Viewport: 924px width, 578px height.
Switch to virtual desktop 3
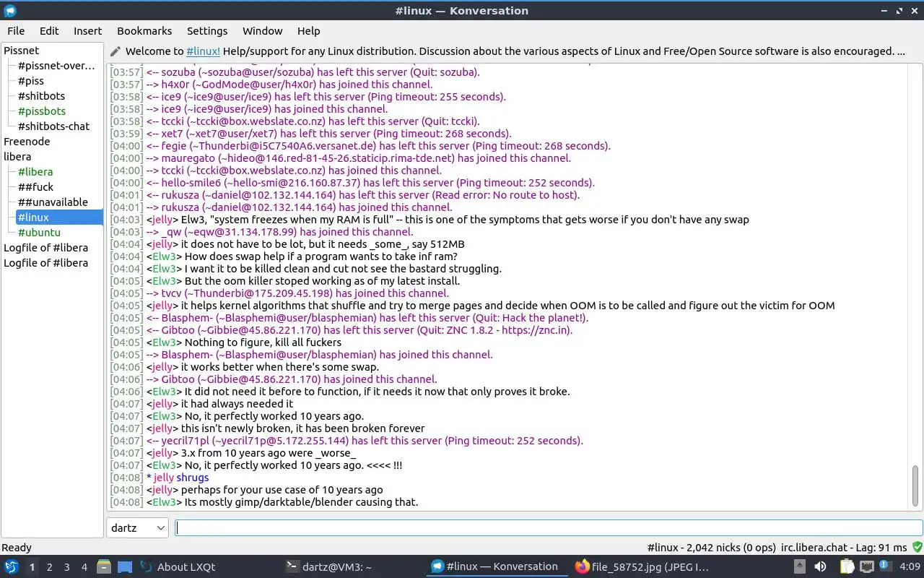[x=67, y=567]
